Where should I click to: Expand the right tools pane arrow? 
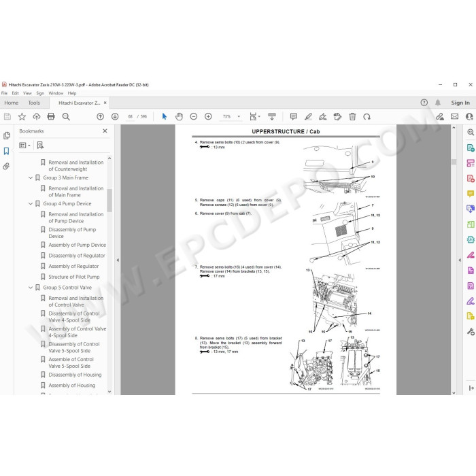[x=460, y=260]
